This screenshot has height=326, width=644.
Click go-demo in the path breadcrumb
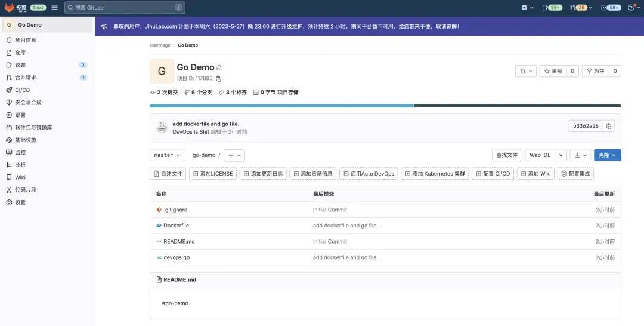[x=204, y=155]
